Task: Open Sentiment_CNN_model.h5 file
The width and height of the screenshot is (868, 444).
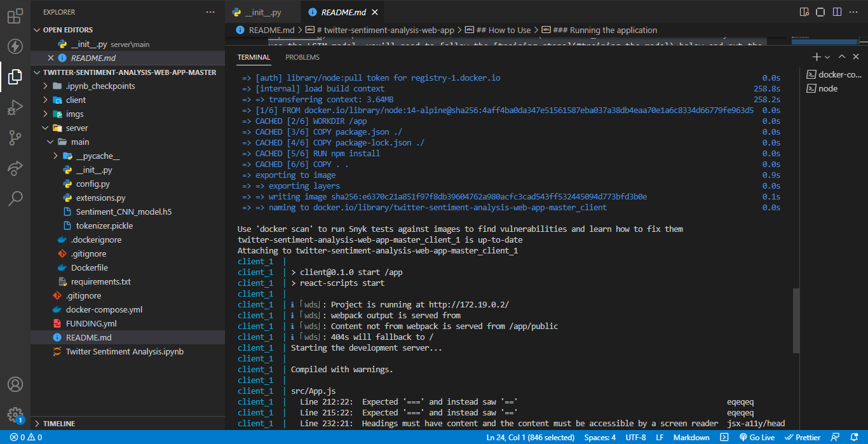Action: 127,212
